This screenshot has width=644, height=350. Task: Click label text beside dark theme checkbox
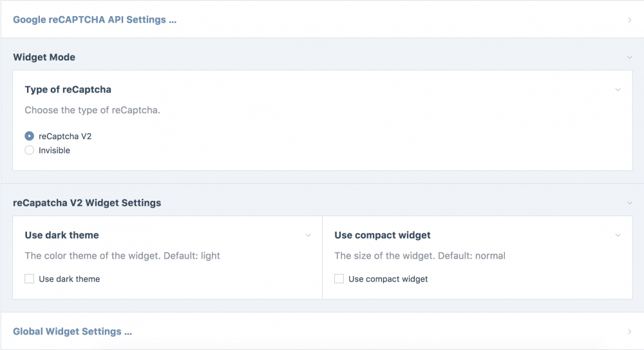(69, 279)
